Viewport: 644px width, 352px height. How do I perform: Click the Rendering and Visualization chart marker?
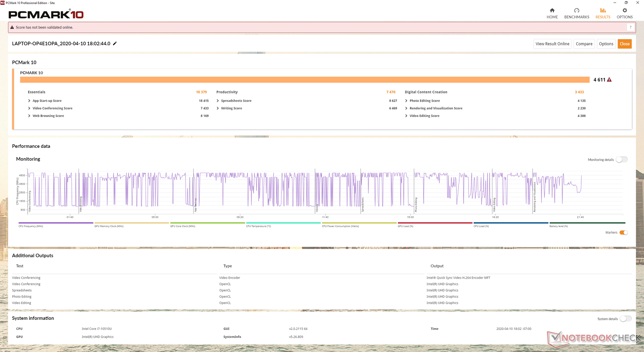[534, 197]
